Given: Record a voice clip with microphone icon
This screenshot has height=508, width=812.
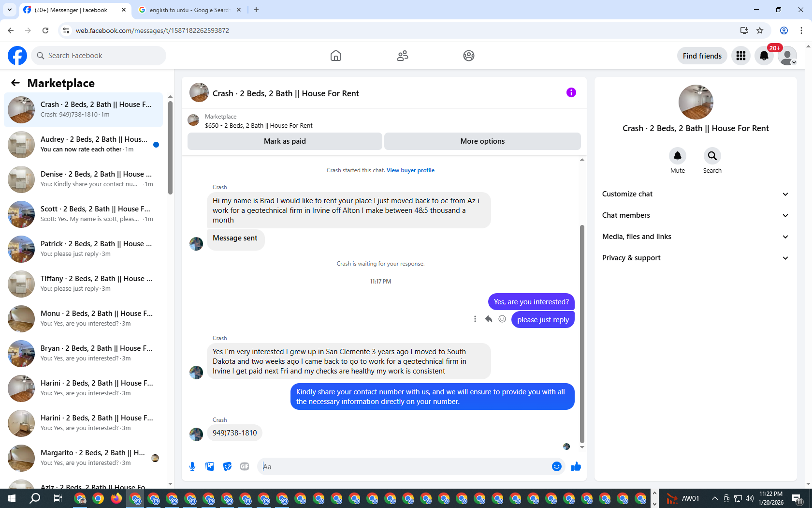Looking at the screenshot, I should click(192, 466).
